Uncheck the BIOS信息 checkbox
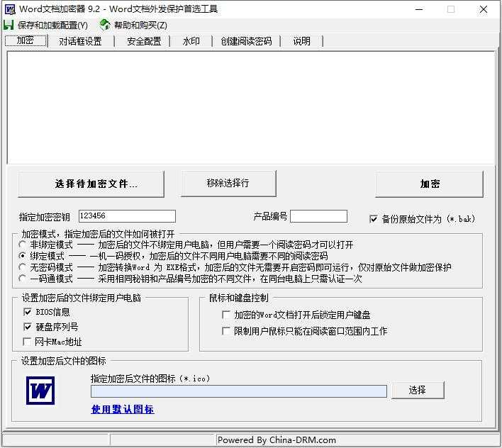This screenshot has height=448, width=502. pos(28,312)
